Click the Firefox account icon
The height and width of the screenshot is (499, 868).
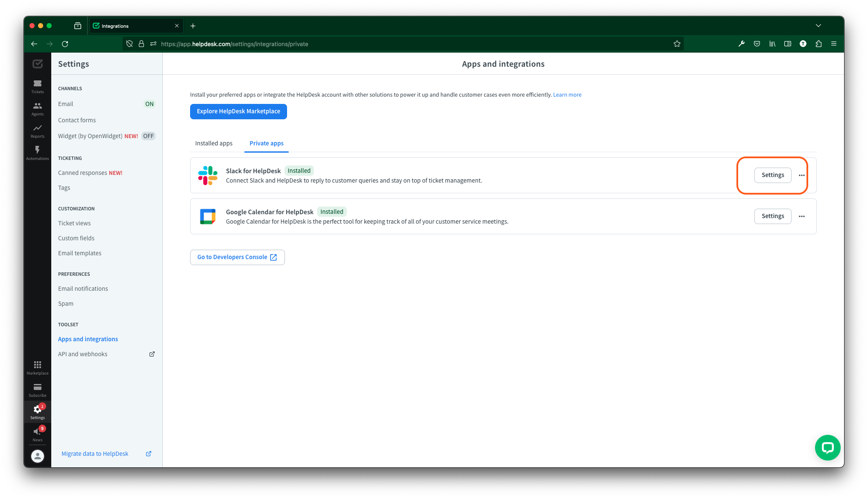pos(803,44)
